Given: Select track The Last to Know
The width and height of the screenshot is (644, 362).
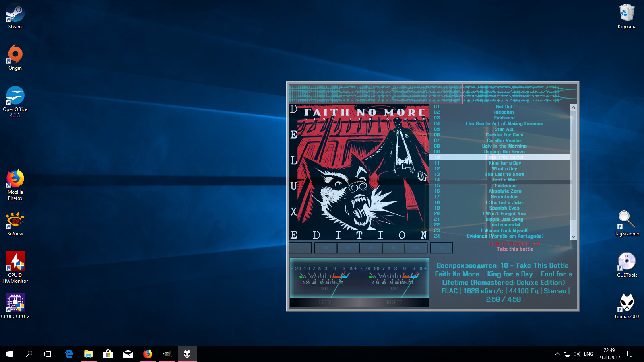Looking at the screenshot, I should click(500, 174).
